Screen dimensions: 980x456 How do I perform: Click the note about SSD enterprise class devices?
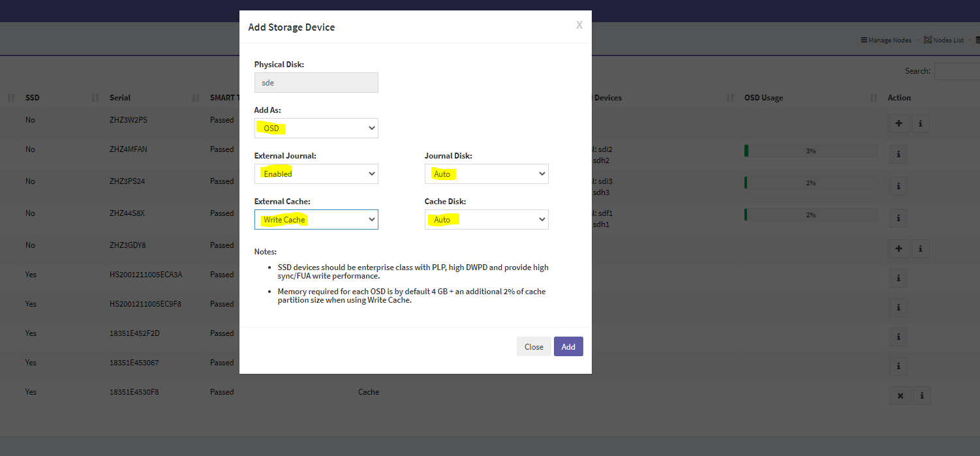pyautogui.click(x=413, y=271)
